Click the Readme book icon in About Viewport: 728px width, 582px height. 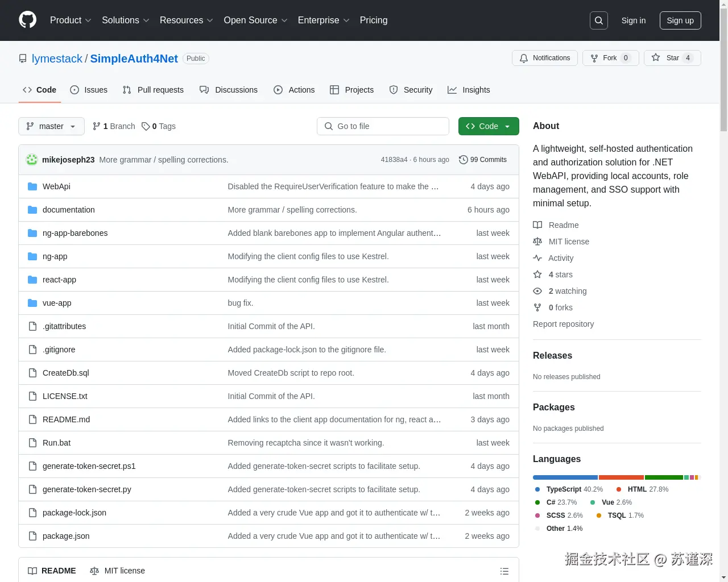click(537, 225)
